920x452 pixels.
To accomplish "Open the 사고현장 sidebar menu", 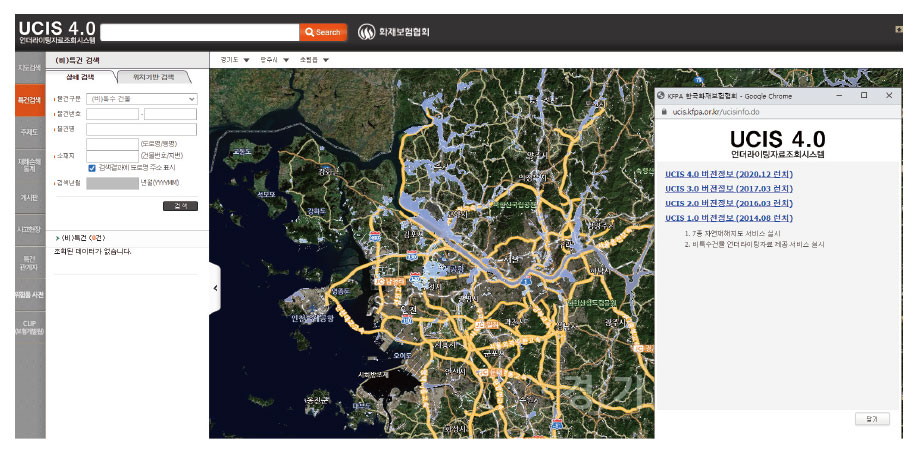I will pos(30,230).
